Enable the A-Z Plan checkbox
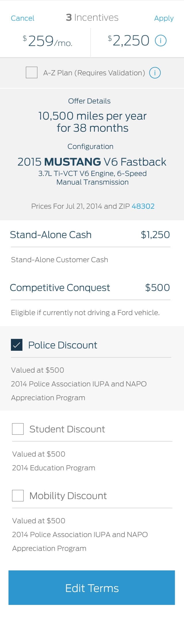 (x=32, y=72)
